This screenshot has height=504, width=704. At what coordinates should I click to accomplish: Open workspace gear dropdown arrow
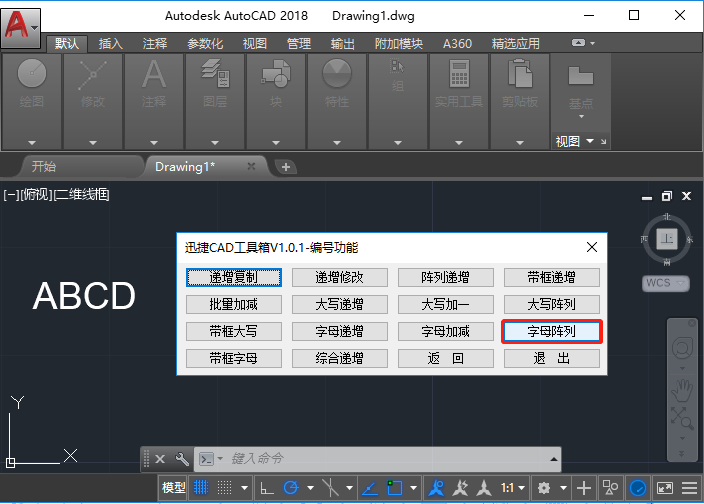pyautogui.click(x=563, y=488)
